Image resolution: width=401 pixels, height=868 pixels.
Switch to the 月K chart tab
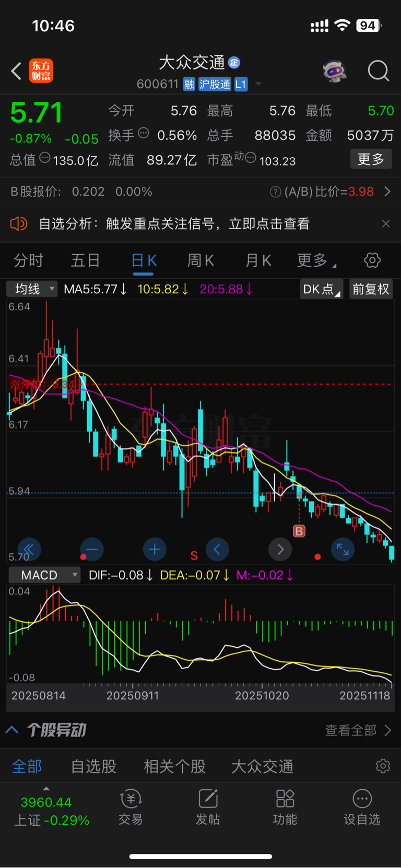[x=258, y=260]
